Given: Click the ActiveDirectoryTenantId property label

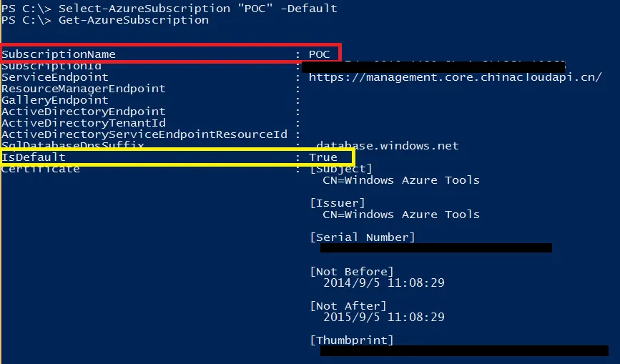Looking at the screenshot, I should (x=84, y=123).
